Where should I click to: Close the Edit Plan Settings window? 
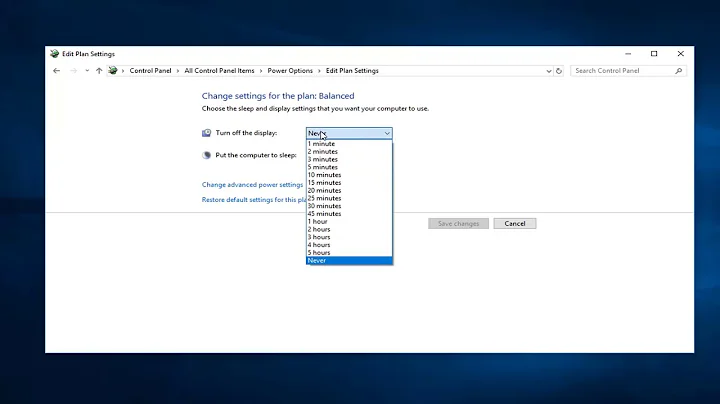(681, 54)
